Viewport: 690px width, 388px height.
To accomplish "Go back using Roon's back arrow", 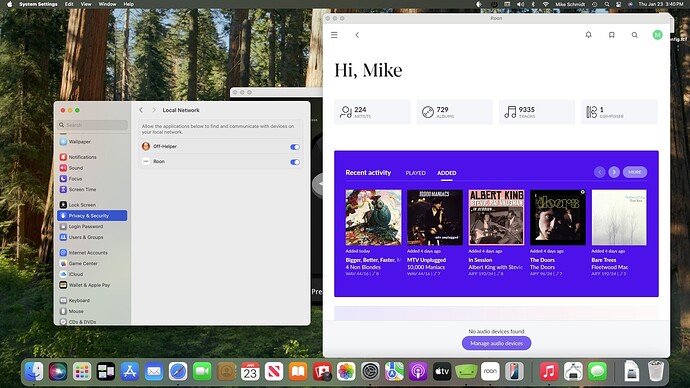I will 357,35.
